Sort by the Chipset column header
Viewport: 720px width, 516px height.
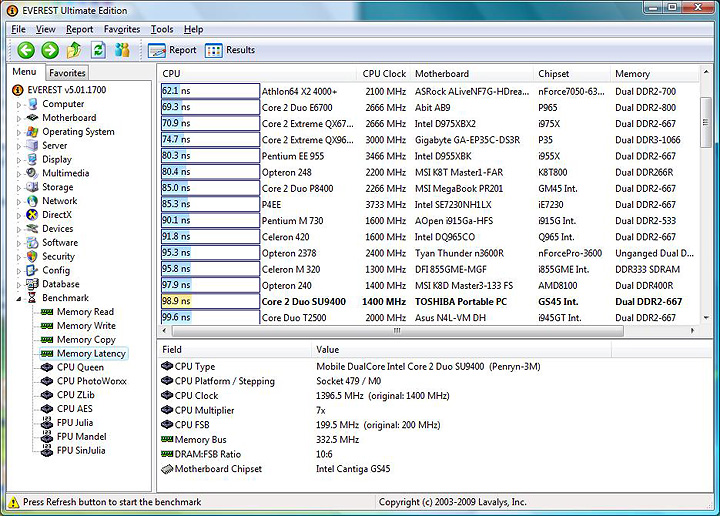pos(572,73)
